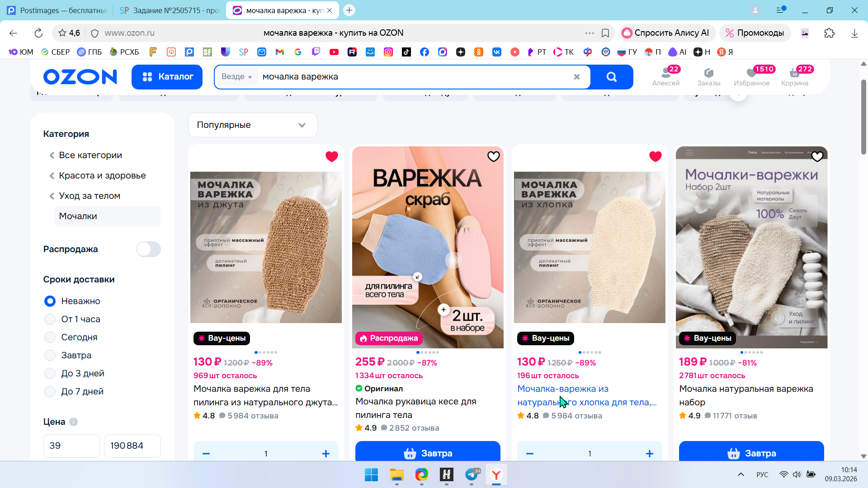Bookmark page using address bar icon
868x488 pixels.
(605, 33)
